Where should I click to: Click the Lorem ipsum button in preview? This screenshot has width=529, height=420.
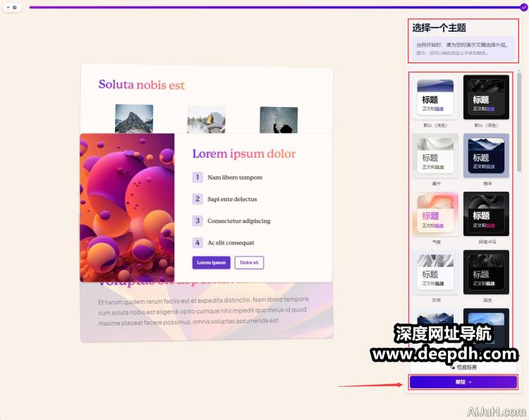click(x=211, y=263)
